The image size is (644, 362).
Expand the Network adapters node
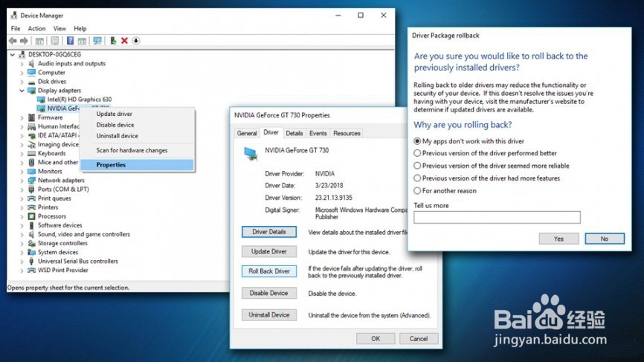click(22, 180)
